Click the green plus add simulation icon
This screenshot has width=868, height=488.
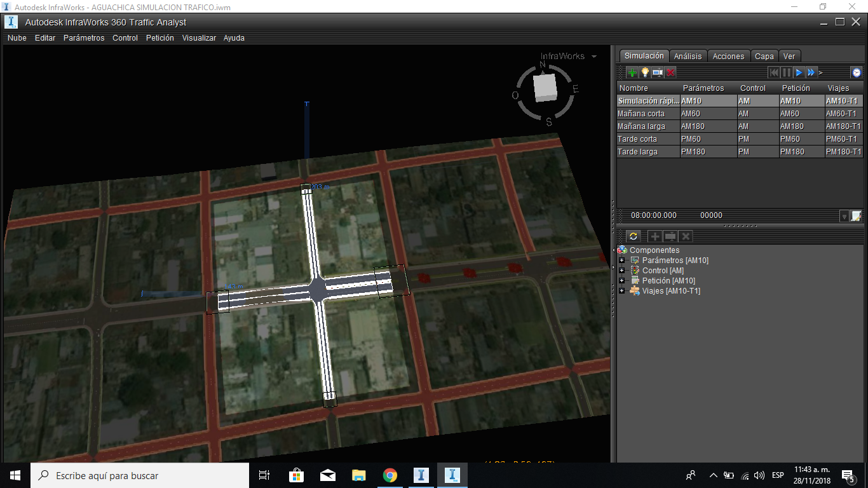click(632, 72)
